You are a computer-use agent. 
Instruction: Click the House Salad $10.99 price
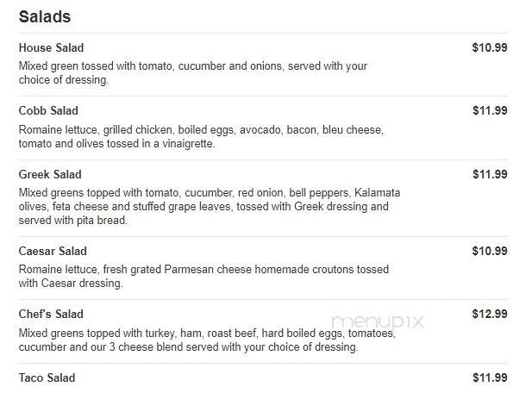490,47
